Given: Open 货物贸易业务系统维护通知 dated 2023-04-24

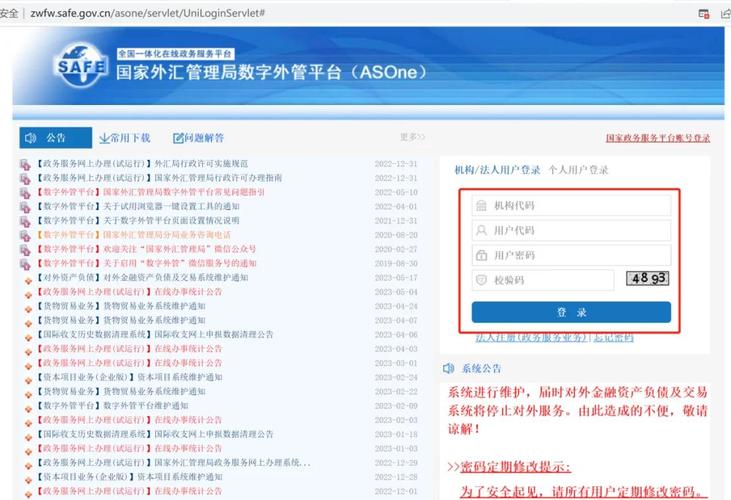Looking at the screenshot, I should [154, 306].
